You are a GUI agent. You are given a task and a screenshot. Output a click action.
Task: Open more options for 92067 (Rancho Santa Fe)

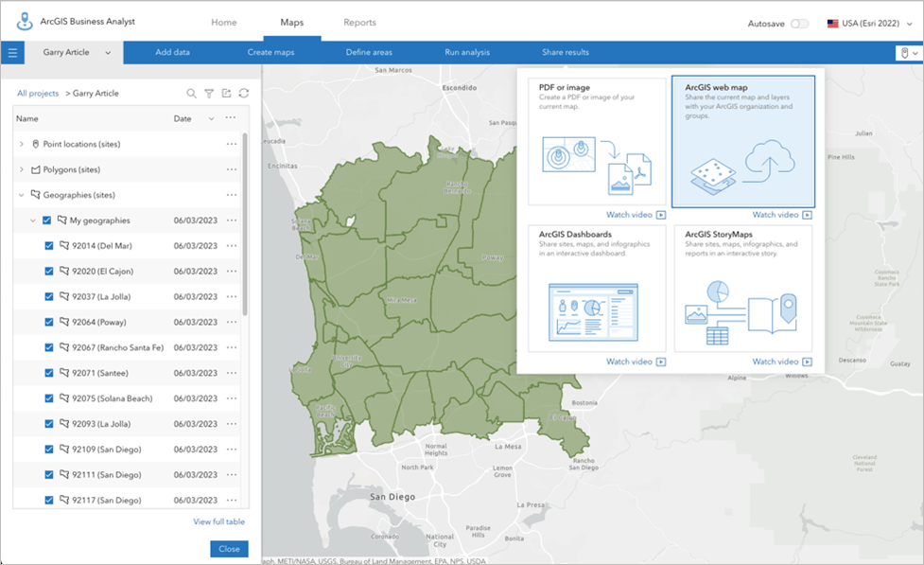click(x=232, y=347)
